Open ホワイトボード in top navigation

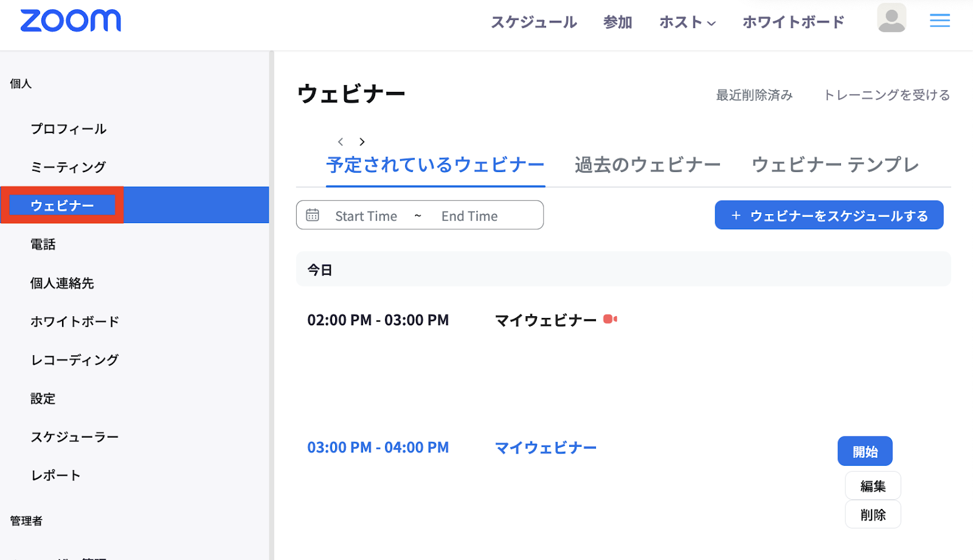tap(794, 22)
